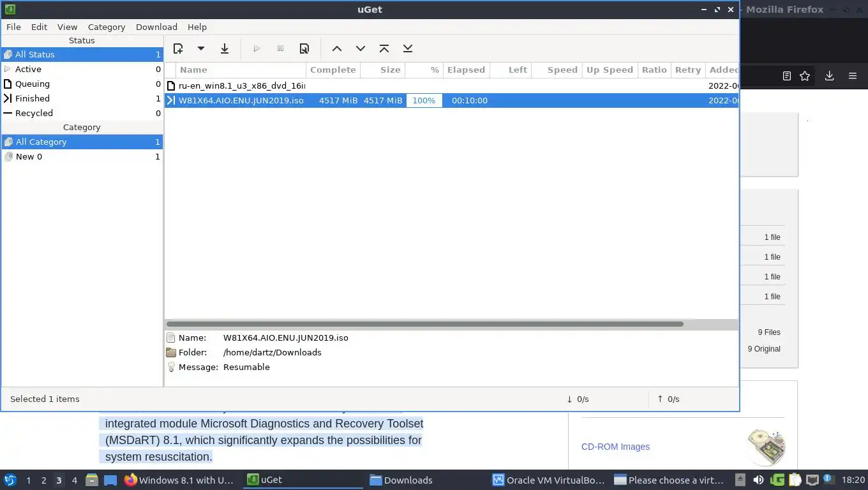The image size is (868, 490).
Task: Click the Retry column header
Action: coord(688,70)
